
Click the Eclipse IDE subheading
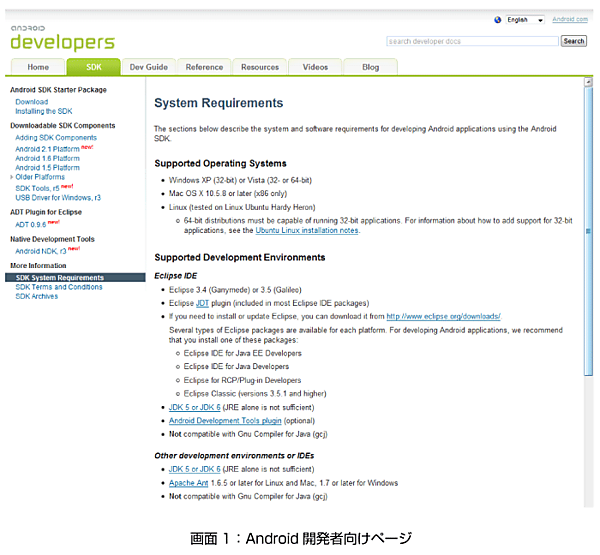(176, 276)
